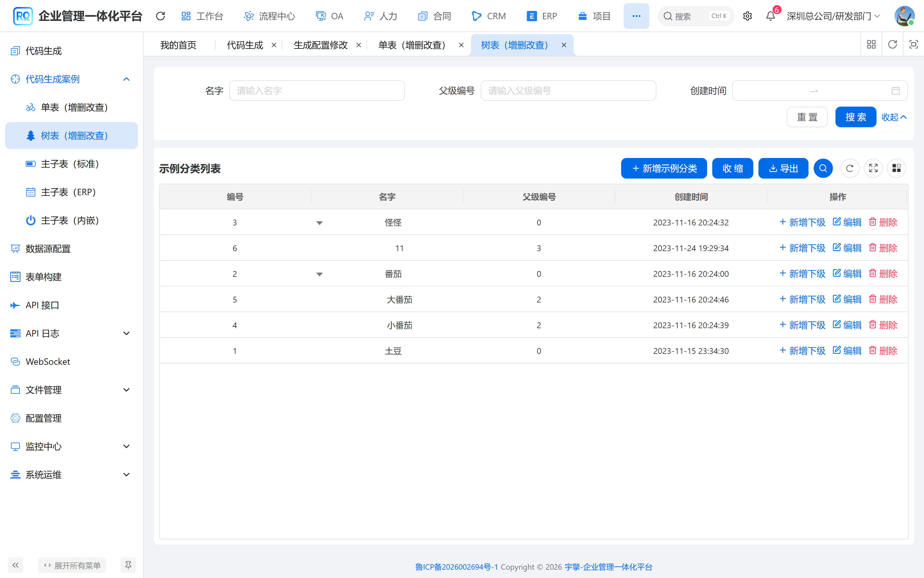Click the 导出 export button
This screenshot has height=578, width=924.
coord(783,168)
